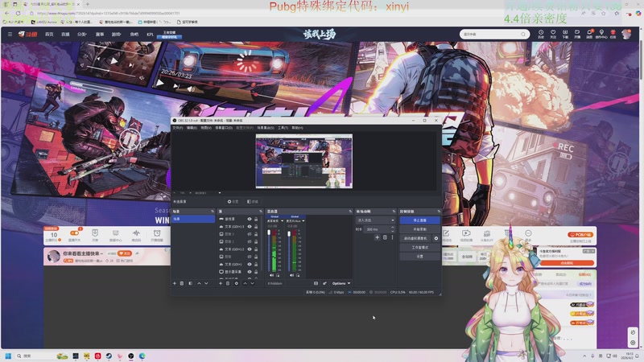Screen dimensions: 644x362
Task: Click source Properties button under preview
Action: point(233,202)
